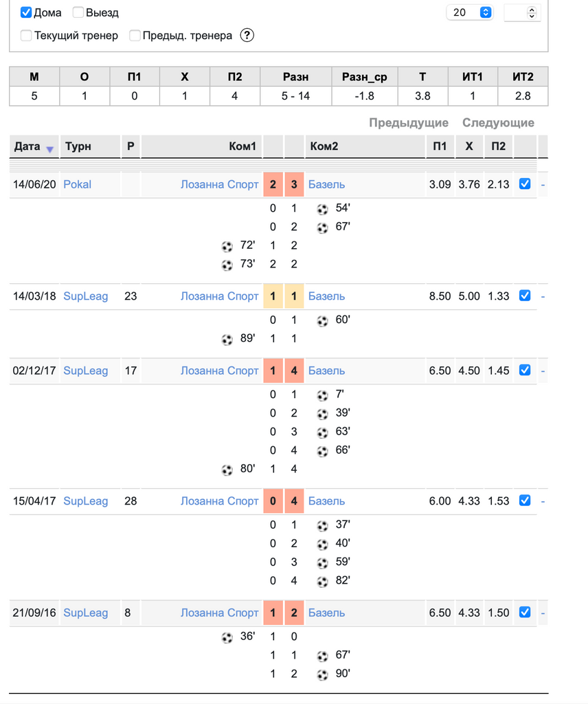Uncheck the 02/12/17 match row checkbox

pos(525,370)
